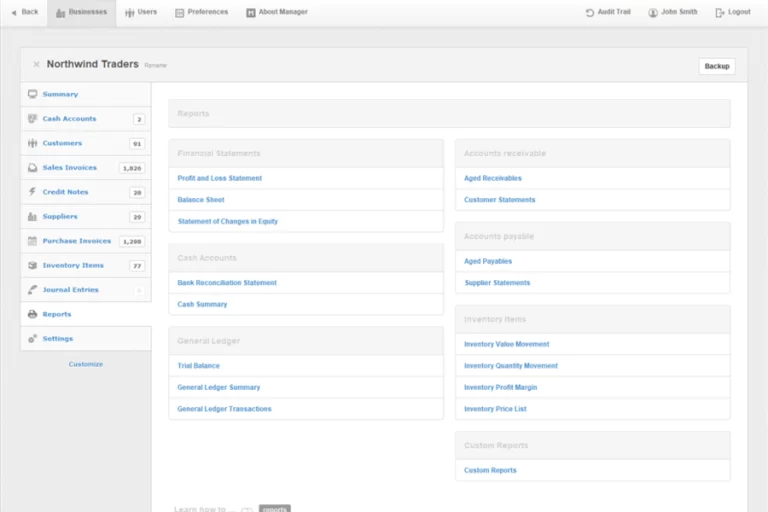Click the Customers people icon in sidebar
This screenshot has width=768, height=512.
[x=32, y=143]
